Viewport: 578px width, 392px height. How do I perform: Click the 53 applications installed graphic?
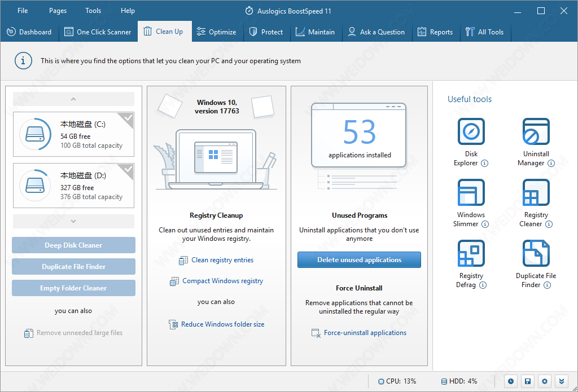(x=359, y=135)
